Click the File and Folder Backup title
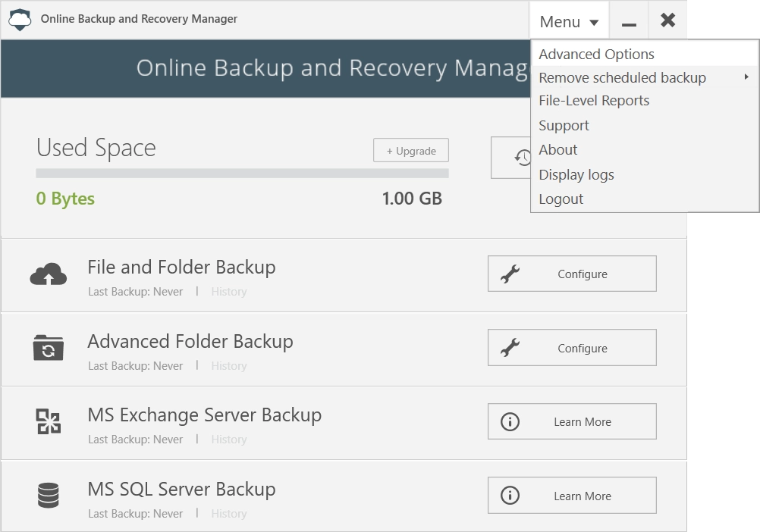760x532 pixels. [x=182, y=268]
